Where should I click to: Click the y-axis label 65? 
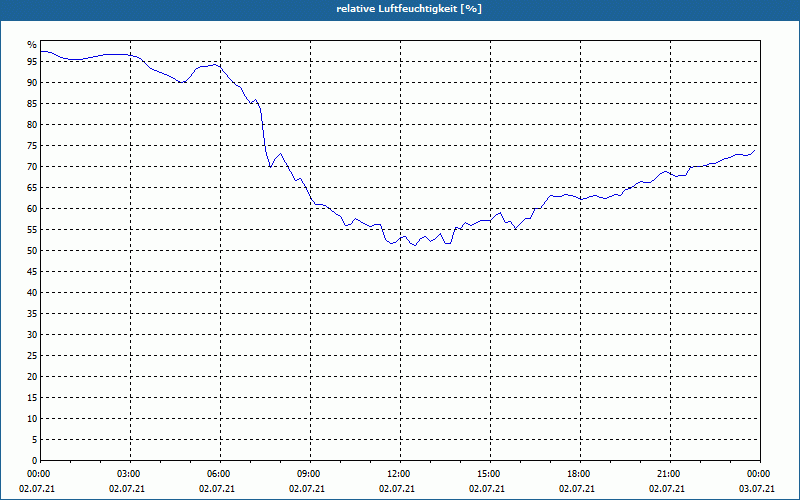[x=32, y=188]
